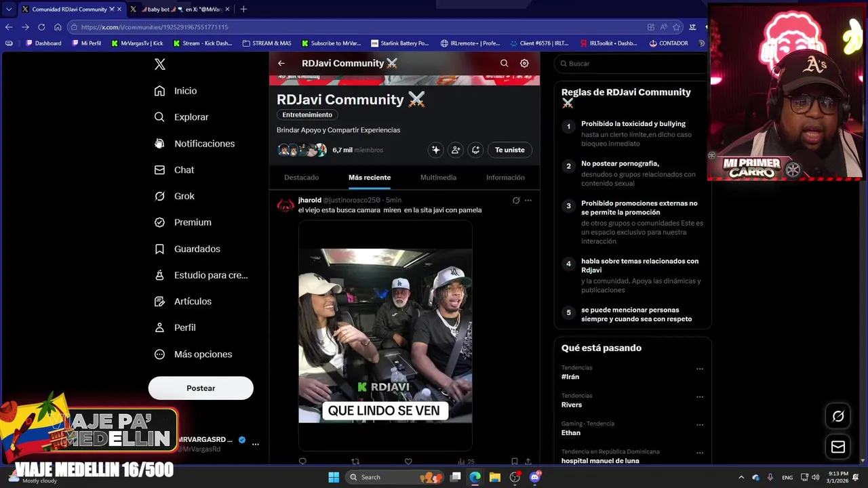The width and height of the screenshot is (868, 488).
Task: Open File Explorer from the taskbar
Action: [x=495, y=477]
